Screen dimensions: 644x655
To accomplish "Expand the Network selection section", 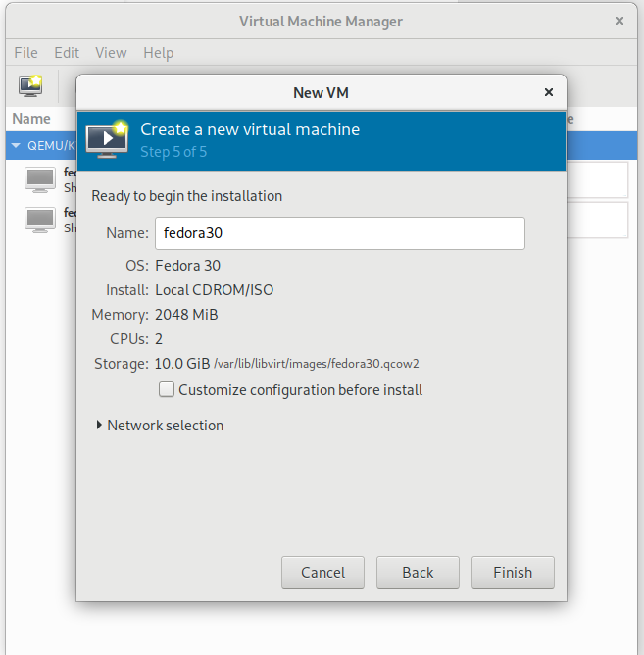I will pos(99,426).
